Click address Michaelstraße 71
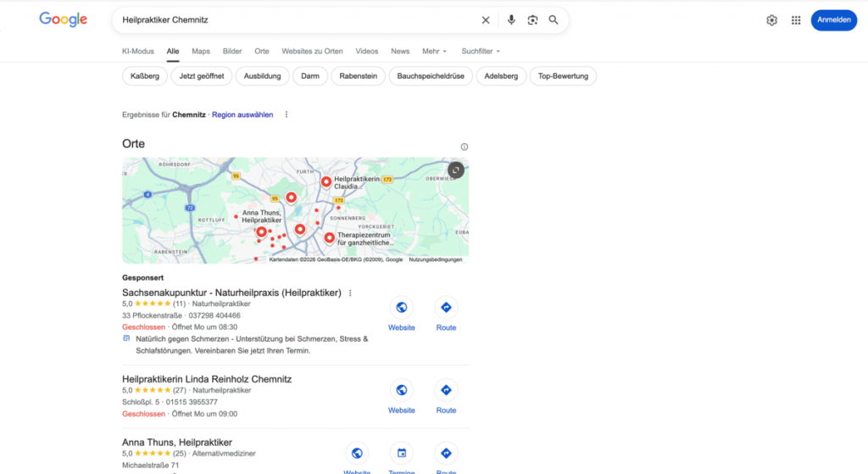Viewport: 868px width, 474px height. tap(151, 466)
